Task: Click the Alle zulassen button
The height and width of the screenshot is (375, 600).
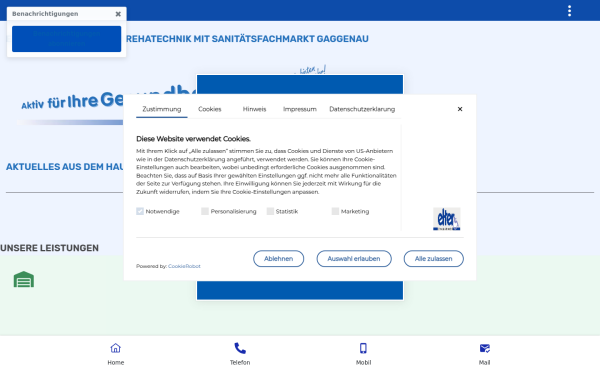Action: [x=434, y=259]
